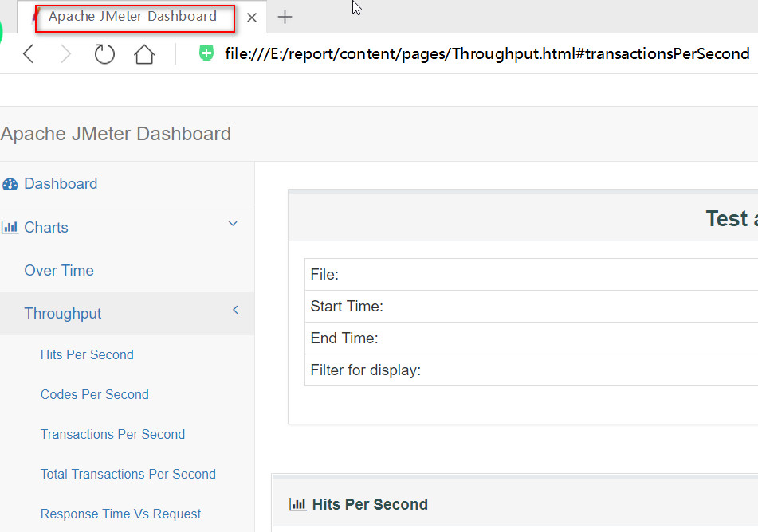Click the 'Filter for display:' row label
This screenshot has height=532, width=758.
point(366,370)
